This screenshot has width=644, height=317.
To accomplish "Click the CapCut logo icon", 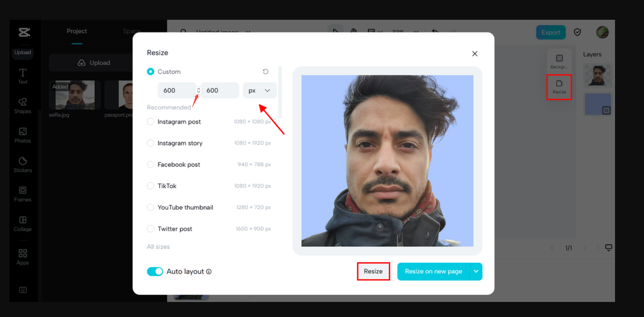I will tap(24, 33).
